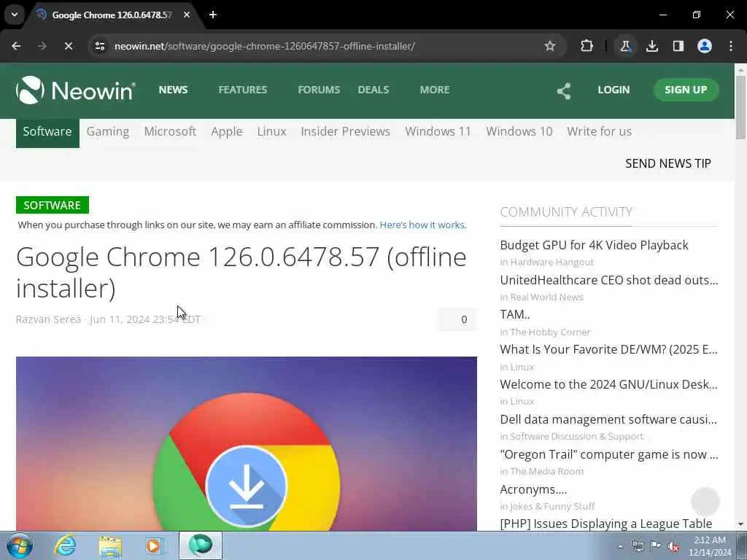Expand the tab search dropdown arrow
Viewport: 747px width, 560px height.
[x=15, y=15]
